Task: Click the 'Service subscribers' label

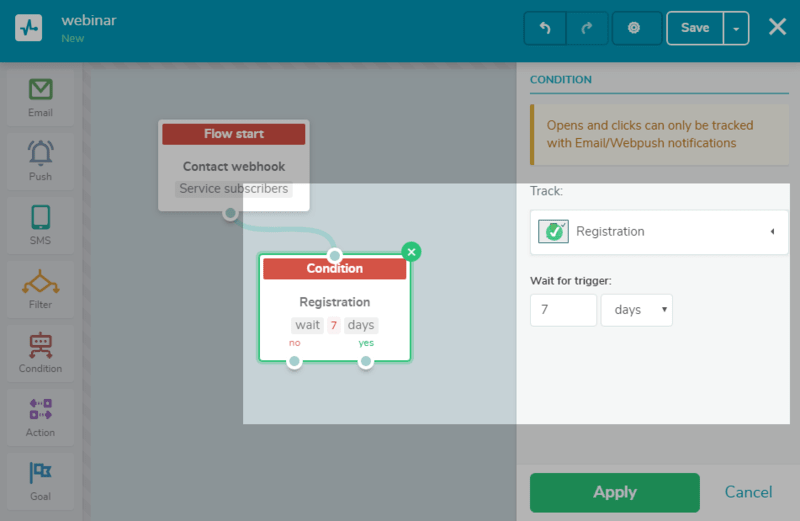Action: (x=234, y=189)
